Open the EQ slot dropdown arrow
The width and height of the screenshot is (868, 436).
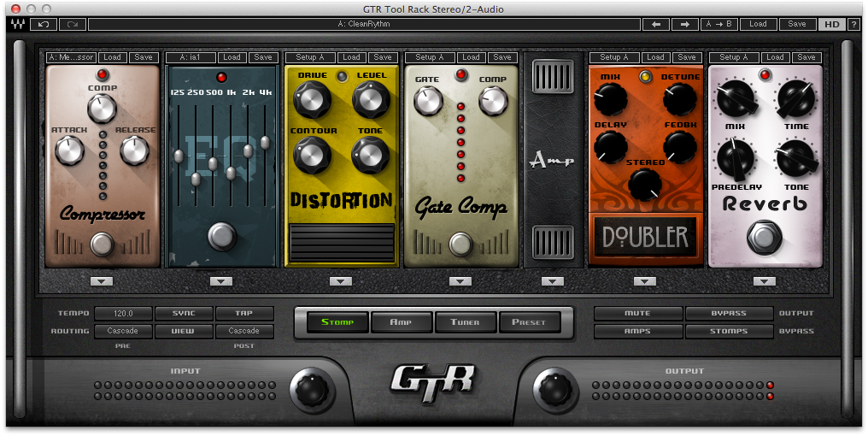(221, 281)
